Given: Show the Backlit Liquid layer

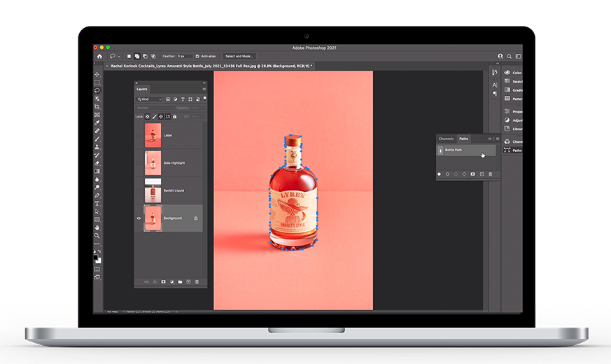Looking at the screenshot, I should tap(139, 191).
